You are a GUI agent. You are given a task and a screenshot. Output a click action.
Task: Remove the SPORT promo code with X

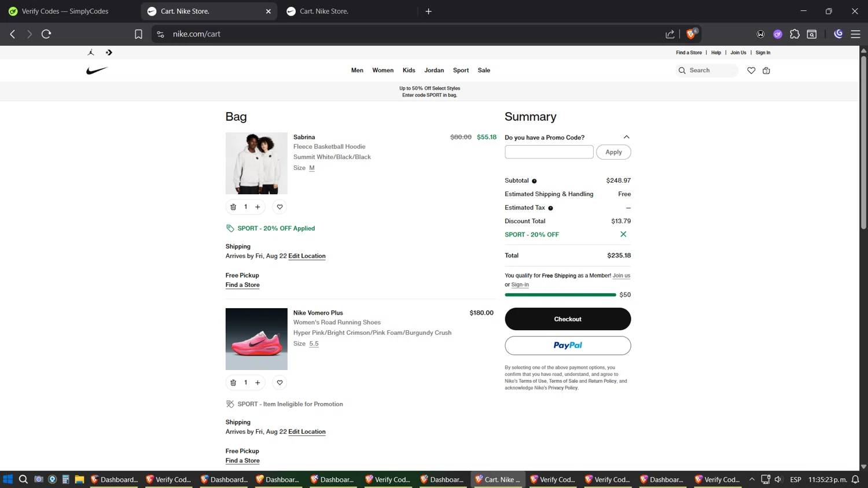[x=623, y=234]
